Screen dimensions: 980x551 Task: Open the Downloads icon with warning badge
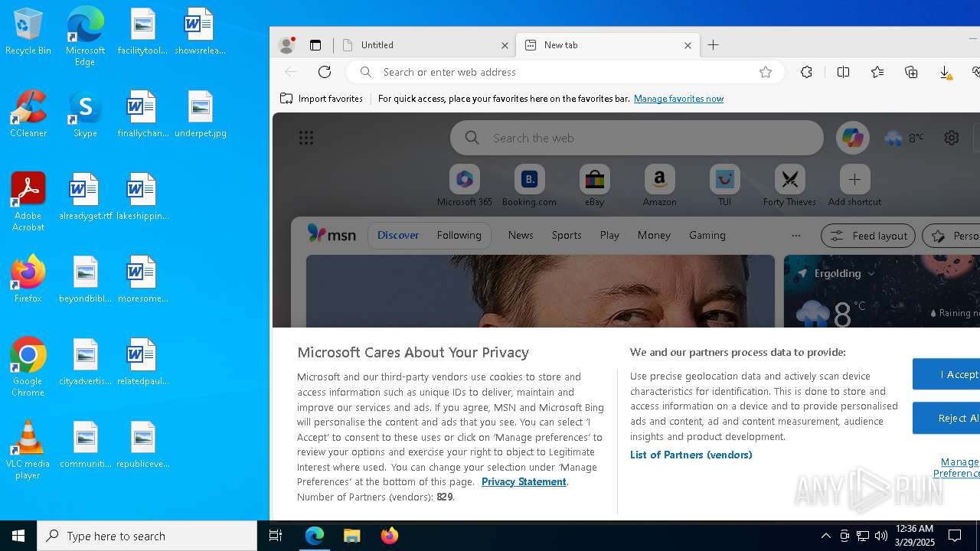946,73
